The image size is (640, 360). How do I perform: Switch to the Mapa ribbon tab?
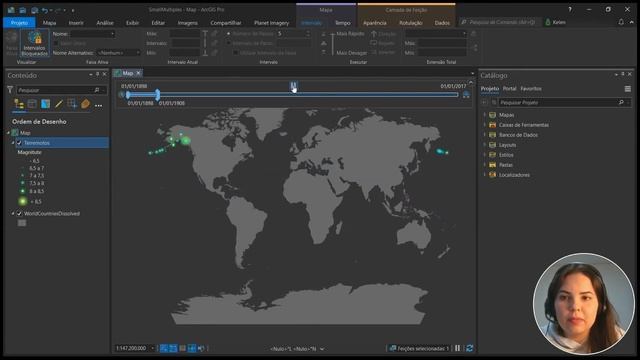click(x=49, y=23)
